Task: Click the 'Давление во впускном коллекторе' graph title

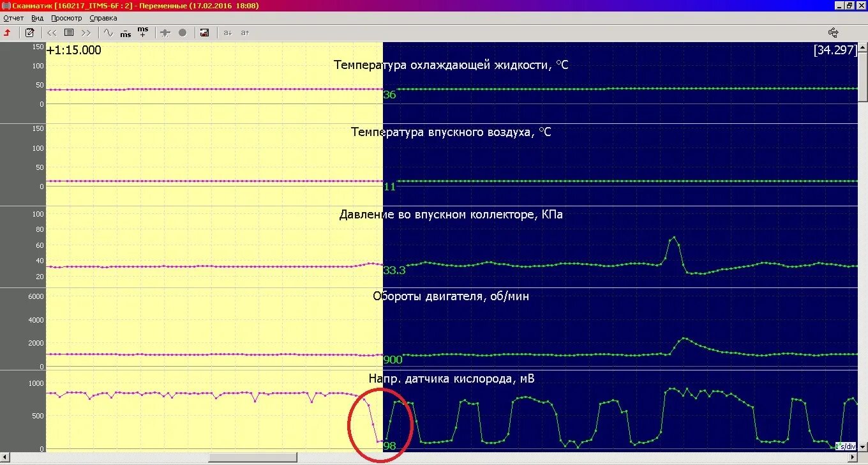Action: [x=451, y=215]
